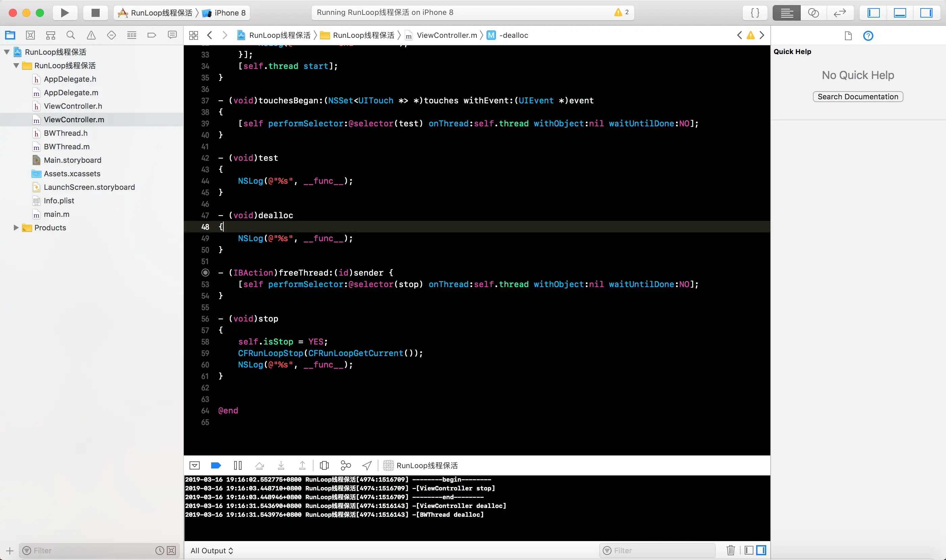Toggle breakpoints activation in debug bar

click(216, 465)
